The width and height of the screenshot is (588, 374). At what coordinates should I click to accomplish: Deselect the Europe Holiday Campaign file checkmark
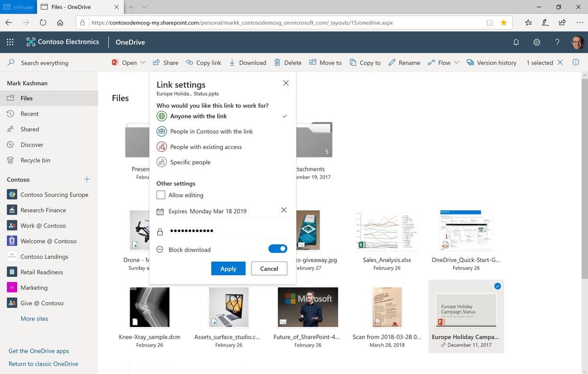coord(497,286)
